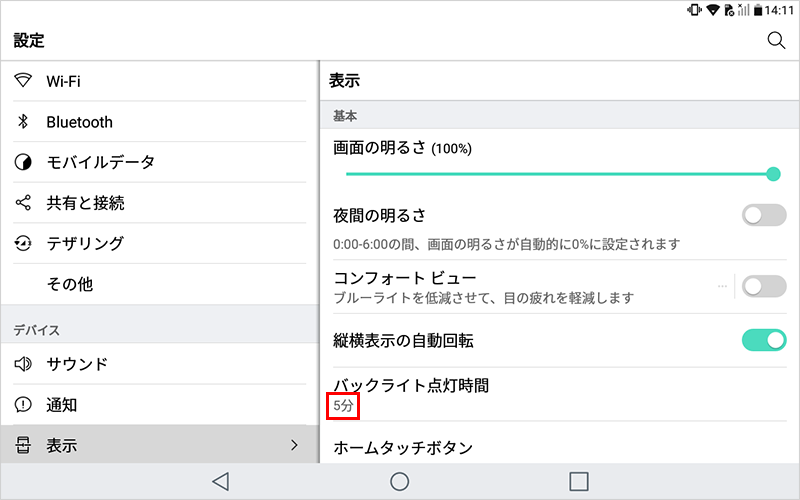Open the サウンド settings entry
This screenshot has height=500, width=800.
tap(160, 364)
